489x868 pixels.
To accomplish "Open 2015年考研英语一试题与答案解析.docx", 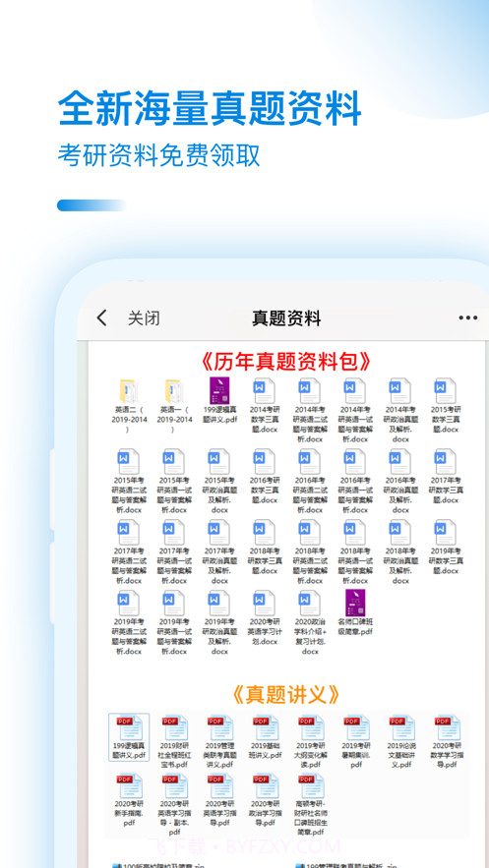I will tap(174, 482).
